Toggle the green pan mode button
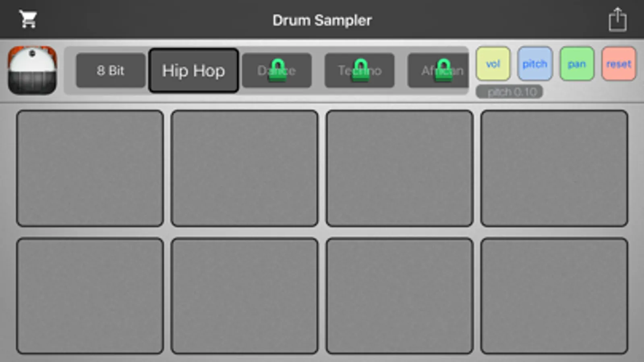 (x=577, y=64)
